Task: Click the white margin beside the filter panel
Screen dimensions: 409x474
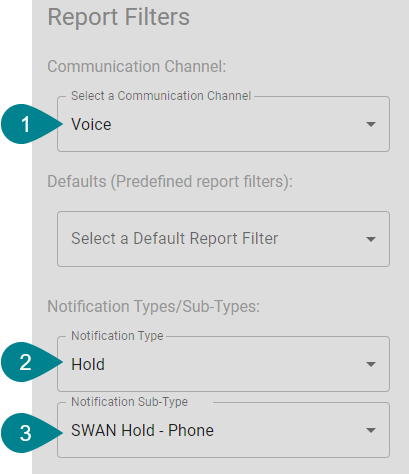Action: click(x=16, y=233)
